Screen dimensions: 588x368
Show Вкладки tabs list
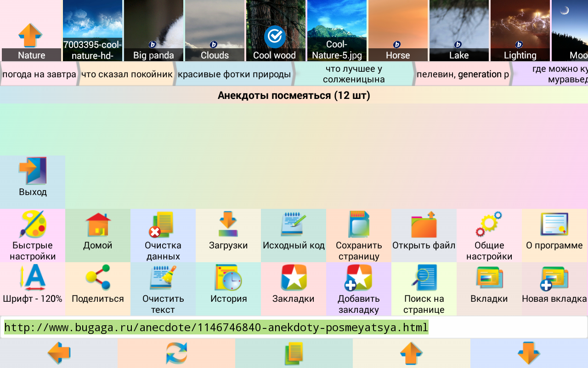pyautogui.click(x=489, y=289)
